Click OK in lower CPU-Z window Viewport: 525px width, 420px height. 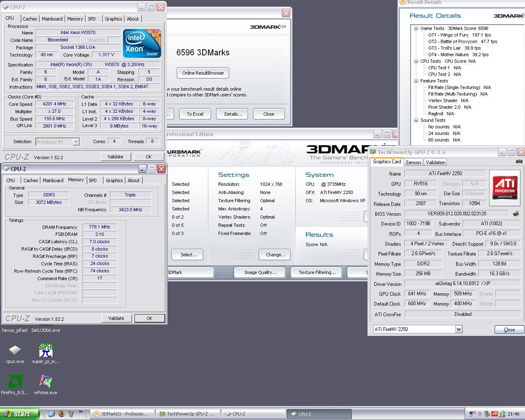149,318
